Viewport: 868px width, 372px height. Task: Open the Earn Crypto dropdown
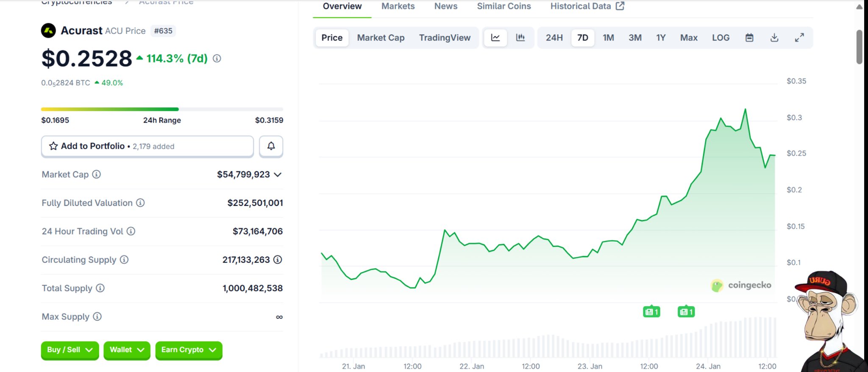point(189,350)
